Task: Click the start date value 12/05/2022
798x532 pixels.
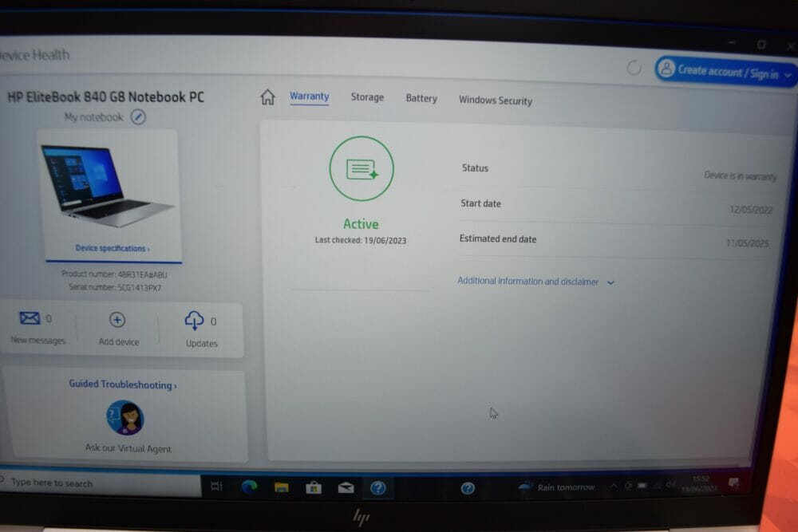Action: pyautogui.click(x=751, y=210)
